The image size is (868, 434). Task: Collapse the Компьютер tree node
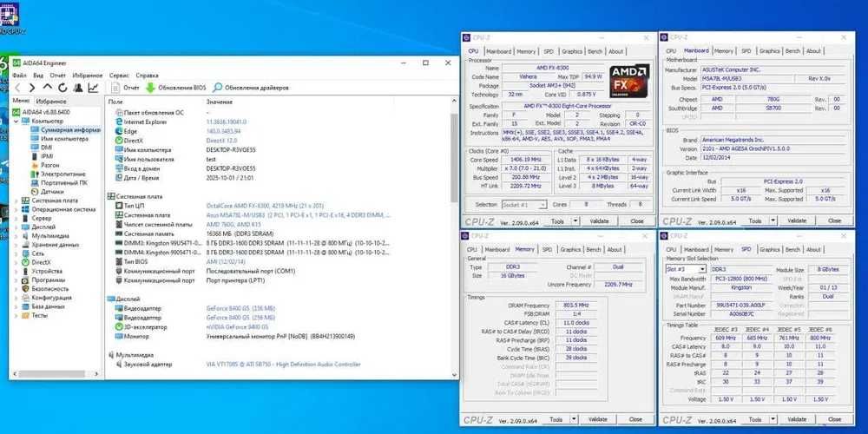point(16,121)
